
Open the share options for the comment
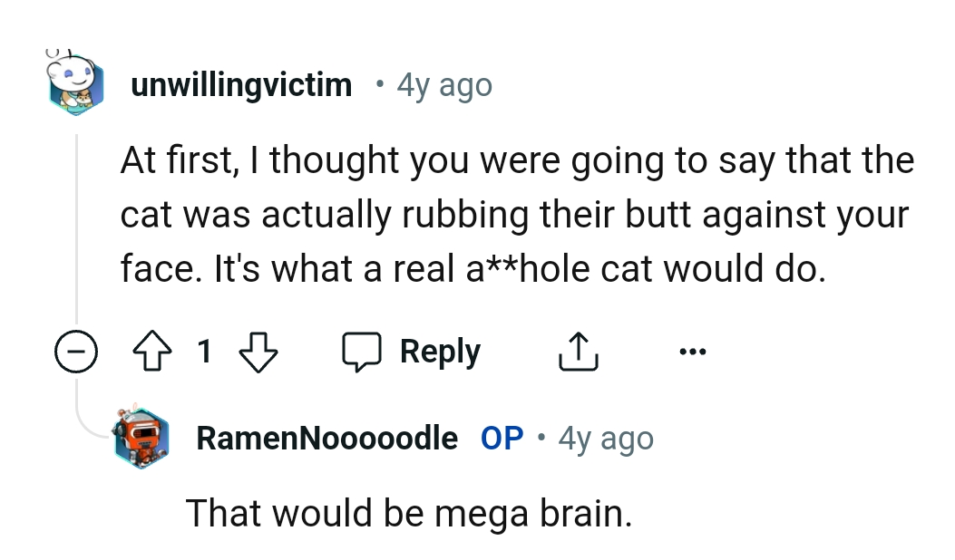(579, 351)
